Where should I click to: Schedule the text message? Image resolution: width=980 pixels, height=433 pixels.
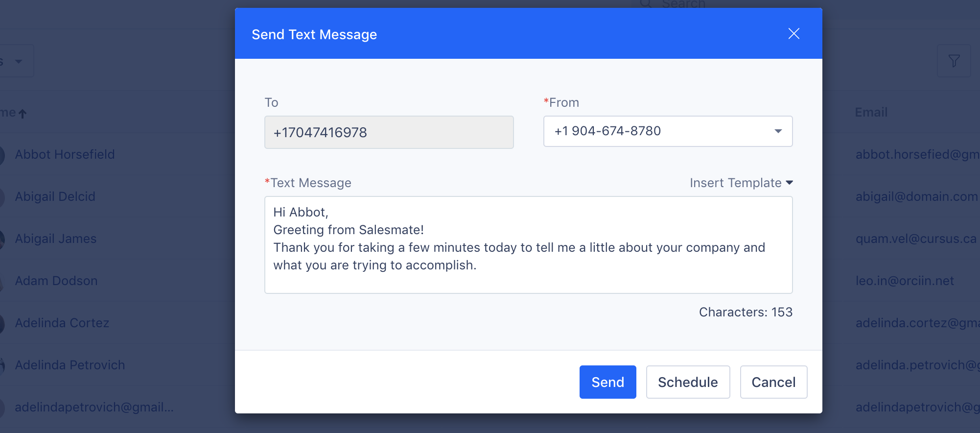point(688,382)
